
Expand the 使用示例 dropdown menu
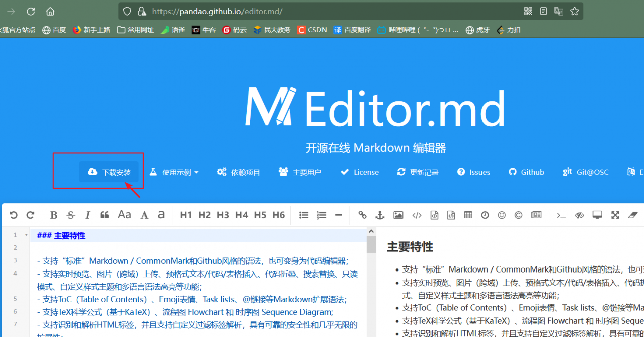pos(174,172)
